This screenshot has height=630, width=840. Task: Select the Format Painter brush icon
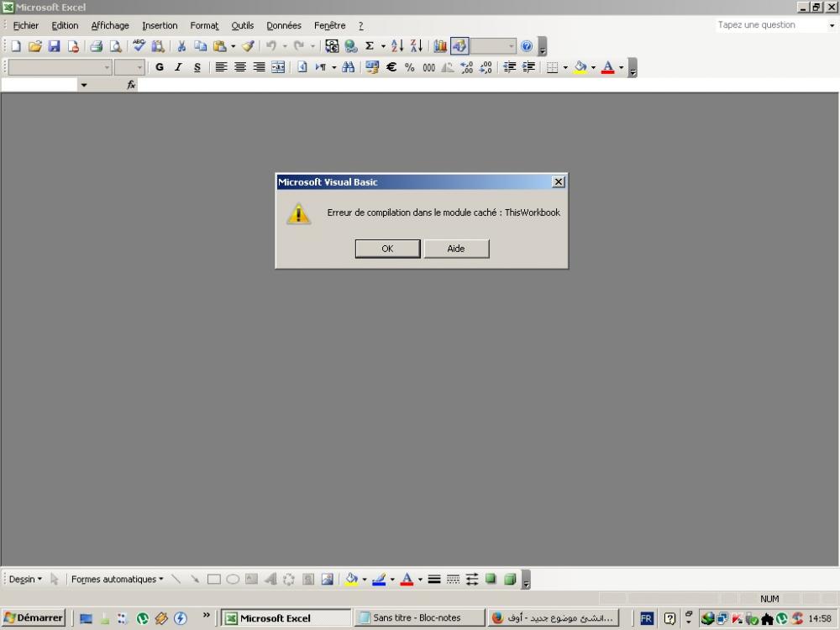(248, 46)
